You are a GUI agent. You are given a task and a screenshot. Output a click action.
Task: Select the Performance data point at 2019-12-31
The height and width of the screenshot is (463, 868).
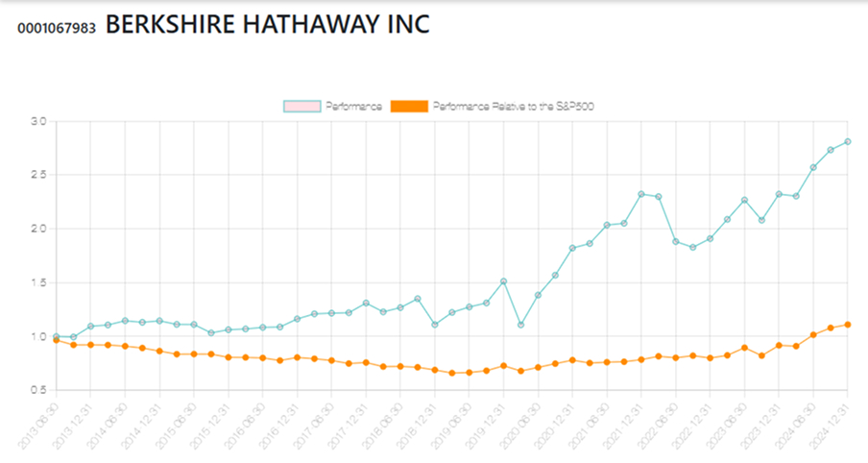click(503, 281)
